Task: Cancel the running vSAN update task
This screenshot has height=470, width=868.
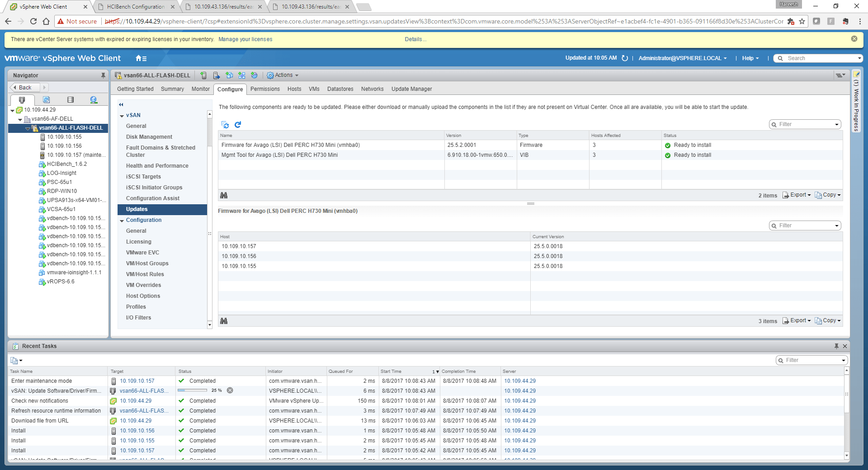Action: click(230, 390)
